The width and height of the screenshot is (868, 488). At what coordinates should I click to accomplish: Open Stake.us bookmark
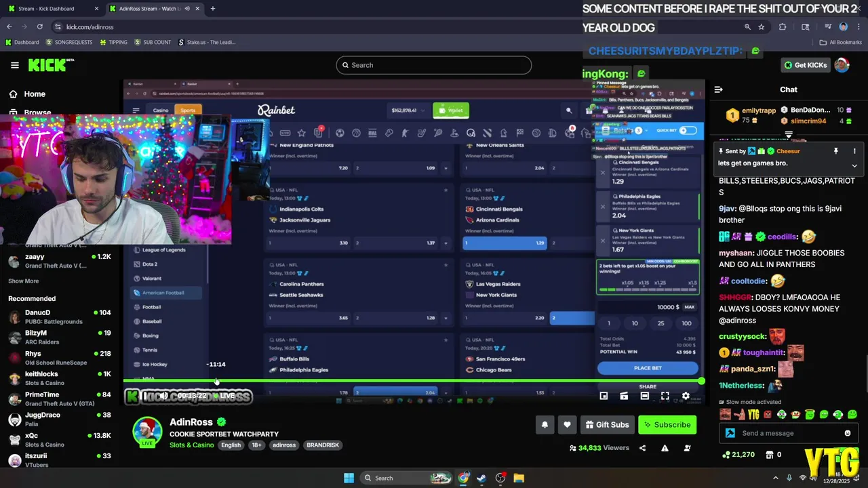pos(207,42)
